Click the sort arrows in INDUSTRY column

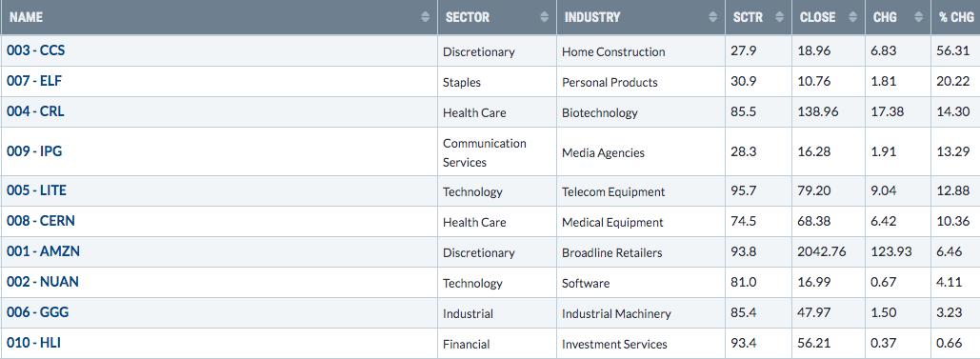click(x=713, y=17)
